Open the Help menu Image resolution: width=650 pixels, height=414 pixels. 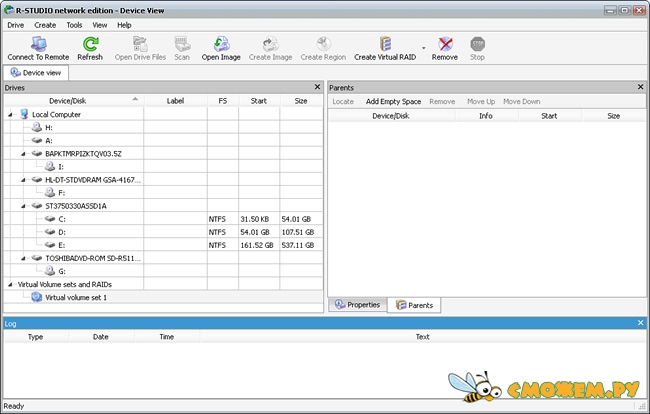click(124, 25)
